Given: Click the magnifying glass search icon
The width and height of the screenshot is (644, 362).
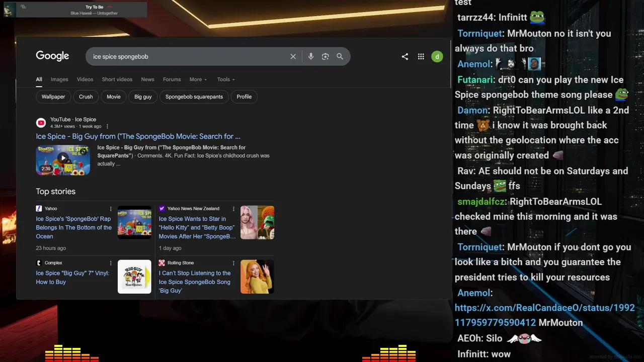Looking at the screenshot, I should [340, 56].
